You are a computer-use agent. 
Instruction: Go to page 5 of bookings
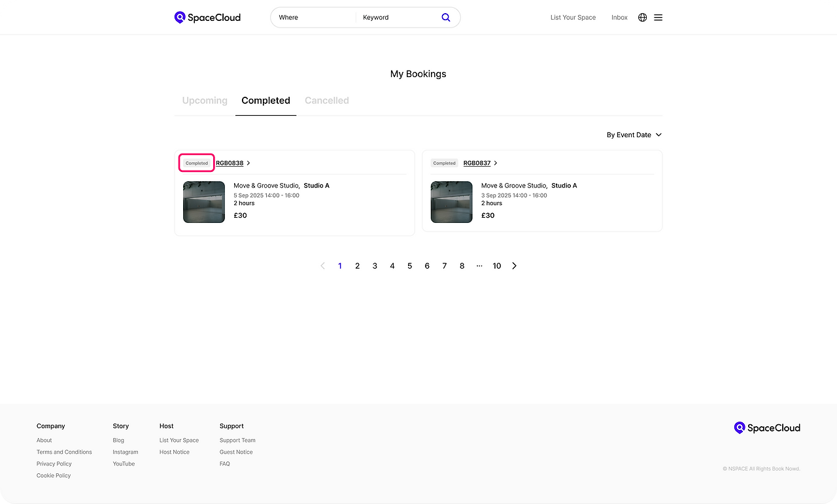click(x=410, y=266)
